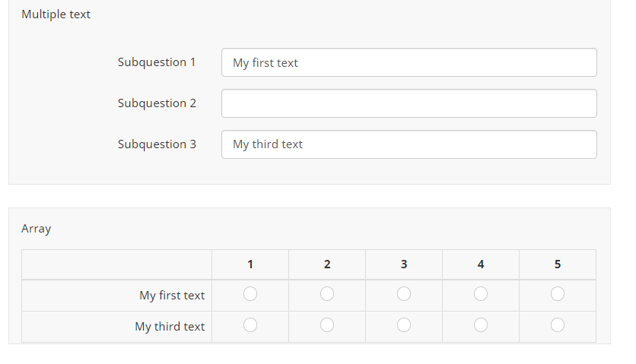636x364 pixels.
Task: Click the Array question title
Action: (37, 229)
